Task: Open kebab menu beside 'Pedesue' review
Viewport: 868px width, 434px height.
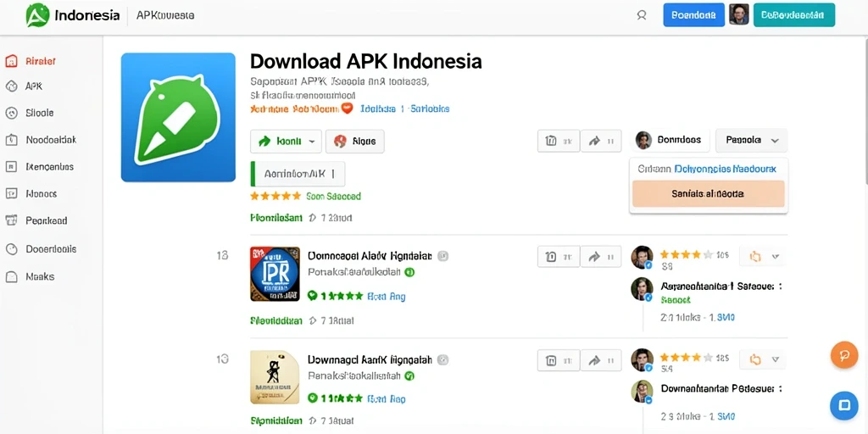Action: pyautogui.click(x=780, y=389)
